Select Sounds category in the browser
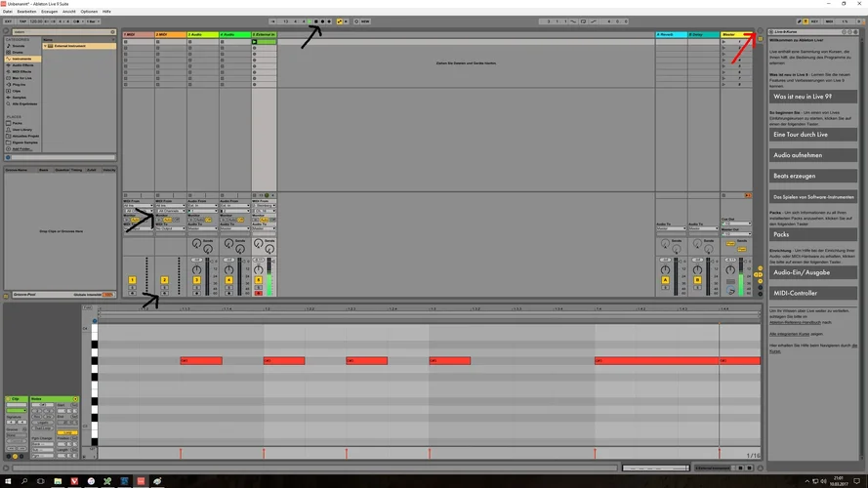The height and width of the screenshot is (488, 868). point(20,45)
